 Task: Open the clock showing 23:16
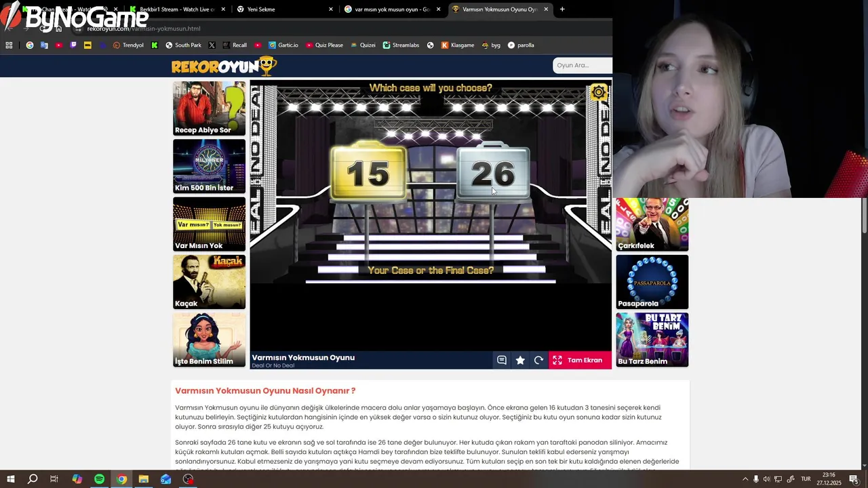[829, 479]
